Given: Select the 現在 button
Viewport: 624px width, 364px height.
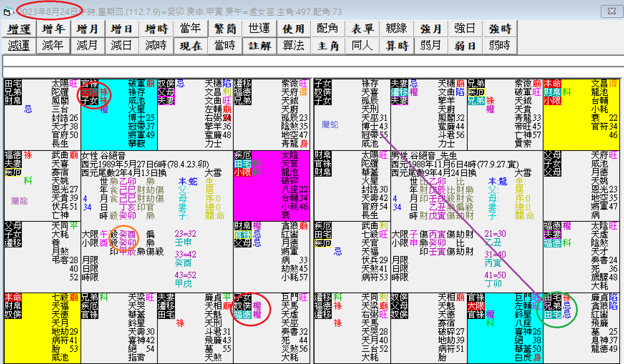Looking at the screenshot, I should [x=191, y=46].
